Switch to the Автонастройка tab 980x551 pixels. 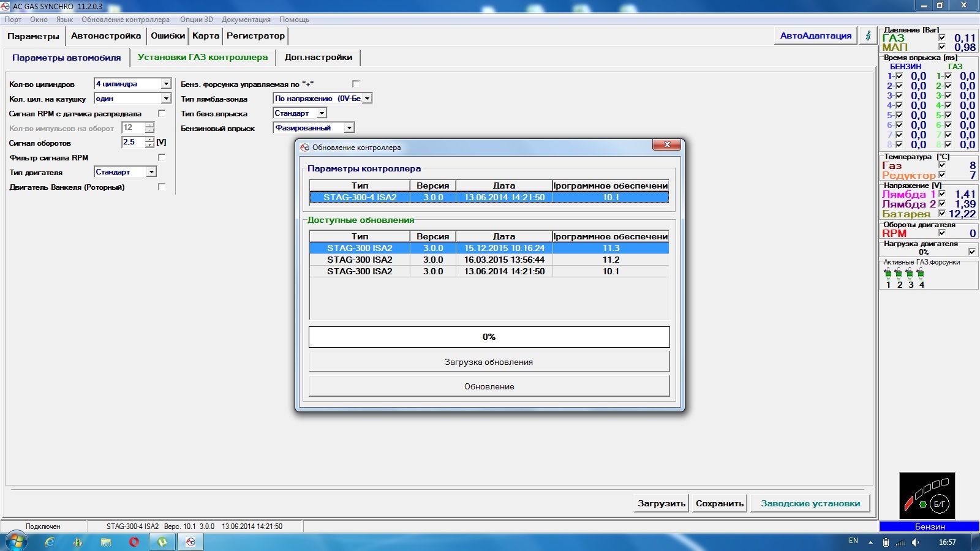coord(106,36)
